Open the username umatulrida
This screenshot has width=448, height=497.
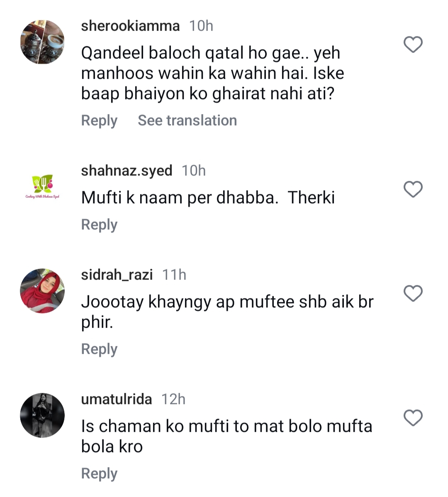pos(117,399)
